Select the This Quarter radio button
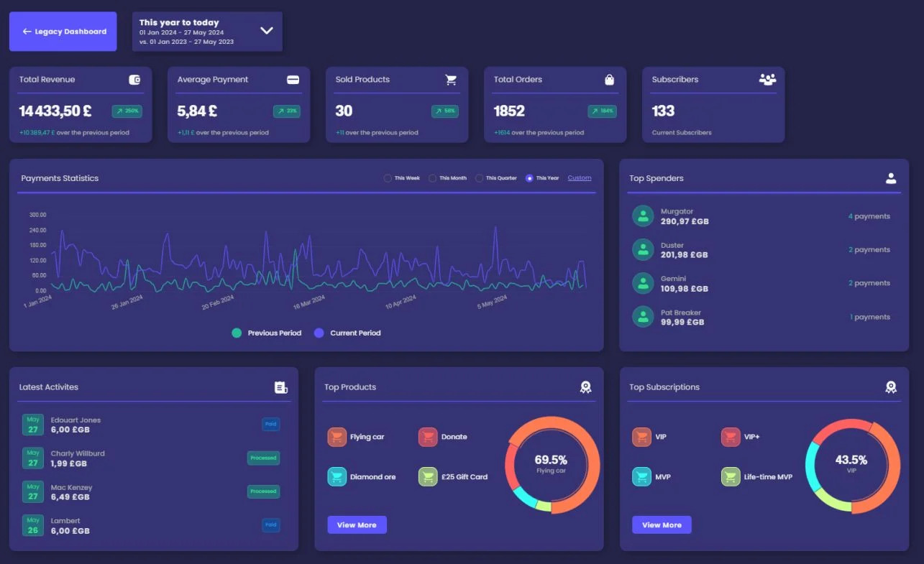This screenshot has height=564, width=924. pos(479,178)
